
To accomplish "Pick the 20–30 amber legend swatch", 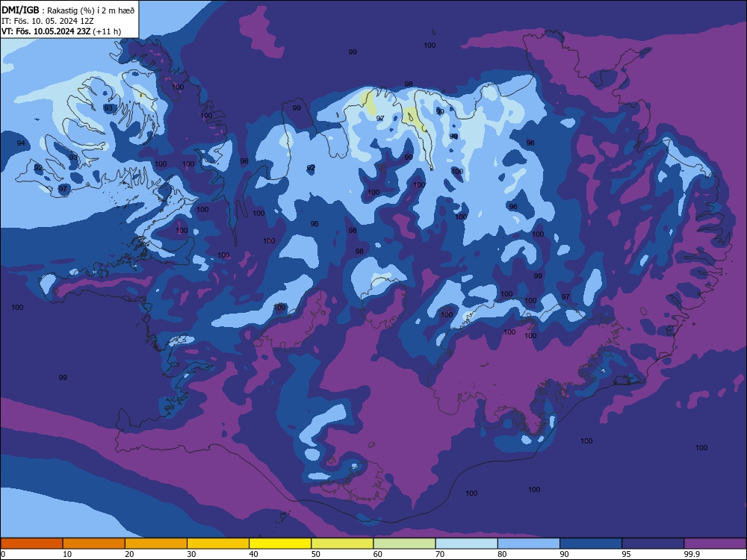I will [x=156, y=544].
